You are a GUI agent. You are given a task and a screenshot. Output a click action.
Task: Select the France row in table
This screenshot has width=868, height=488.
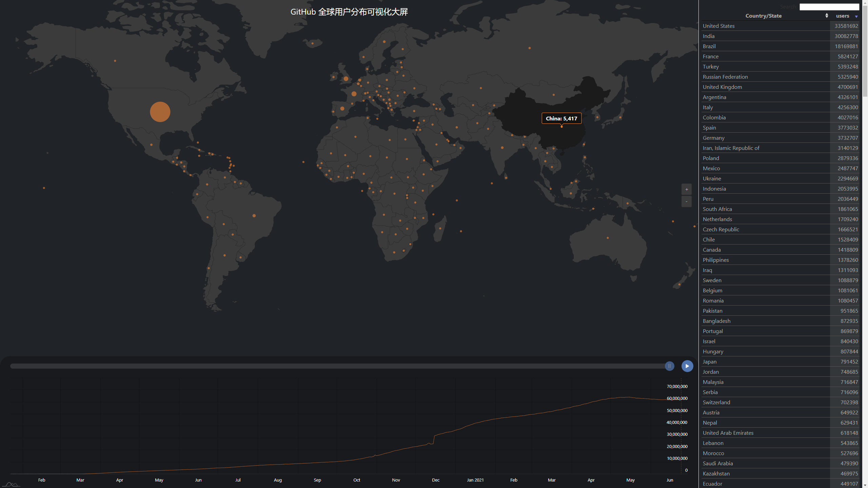click(x=780, y=56)
